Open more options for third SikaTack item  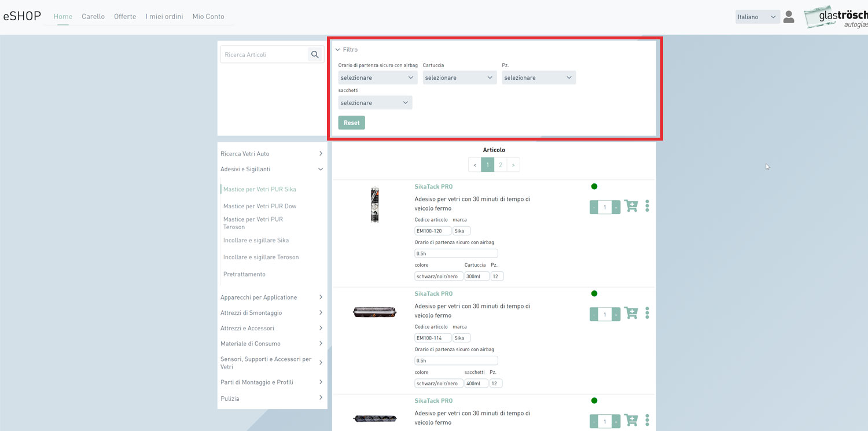(647, 420)
